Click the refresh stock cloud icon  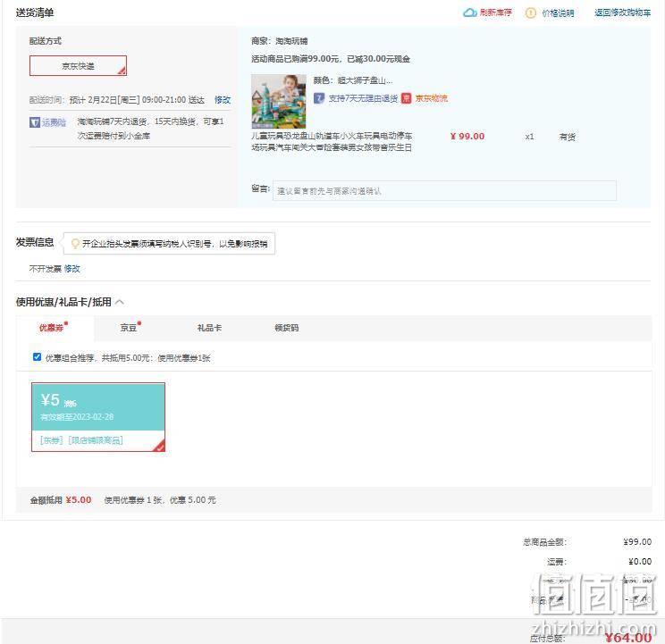[469, 13]
